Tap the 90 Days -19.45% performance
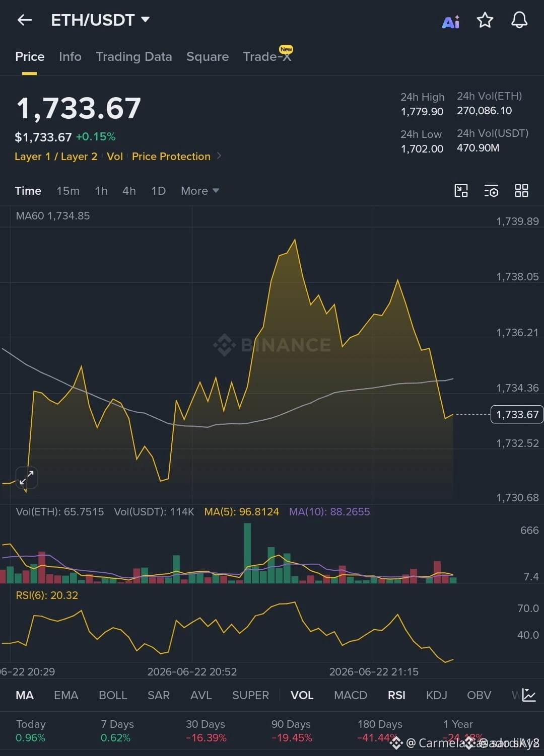 pos(292,731)
